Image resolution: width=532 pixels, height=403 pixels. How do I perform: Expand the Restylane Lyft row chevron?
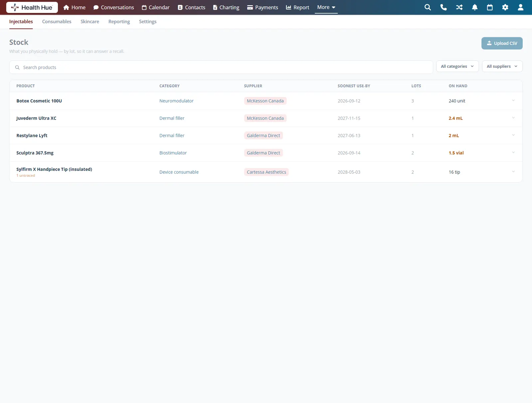coord(513,135)
